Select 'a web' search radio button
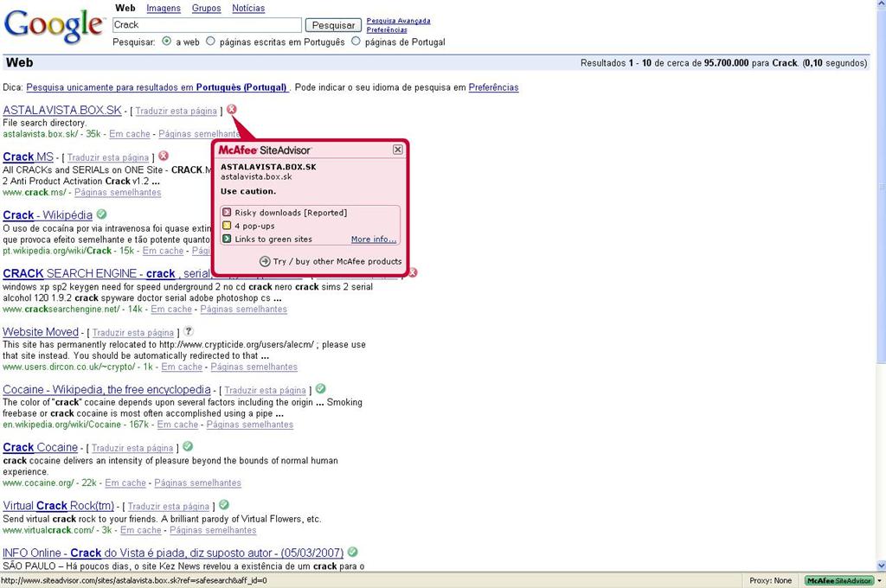The image size is (886, 588). (x=166, y=42)
